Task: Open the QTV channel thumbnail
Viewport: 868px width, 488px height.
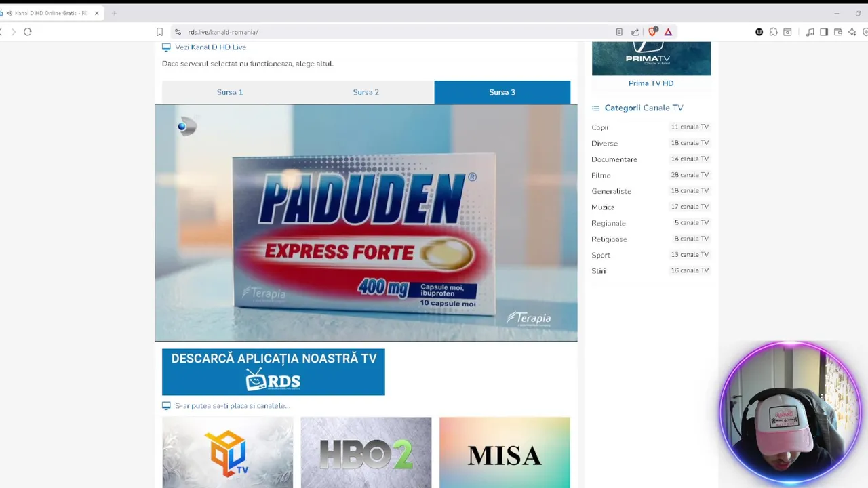Action: coord(228,452)
